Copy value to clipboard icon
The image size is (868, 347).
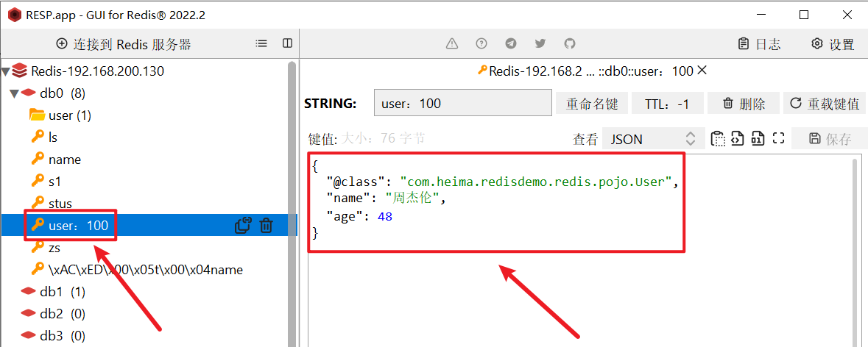[718, 138]
